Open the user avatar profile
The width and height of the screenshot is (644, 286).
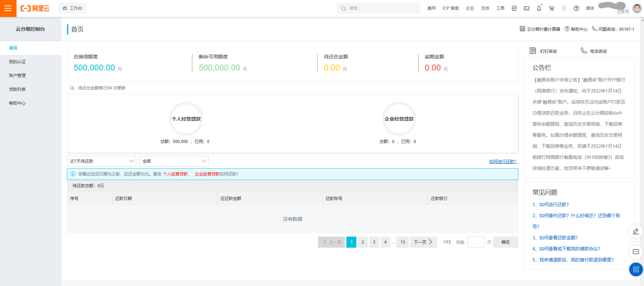(x=637, y=8)
